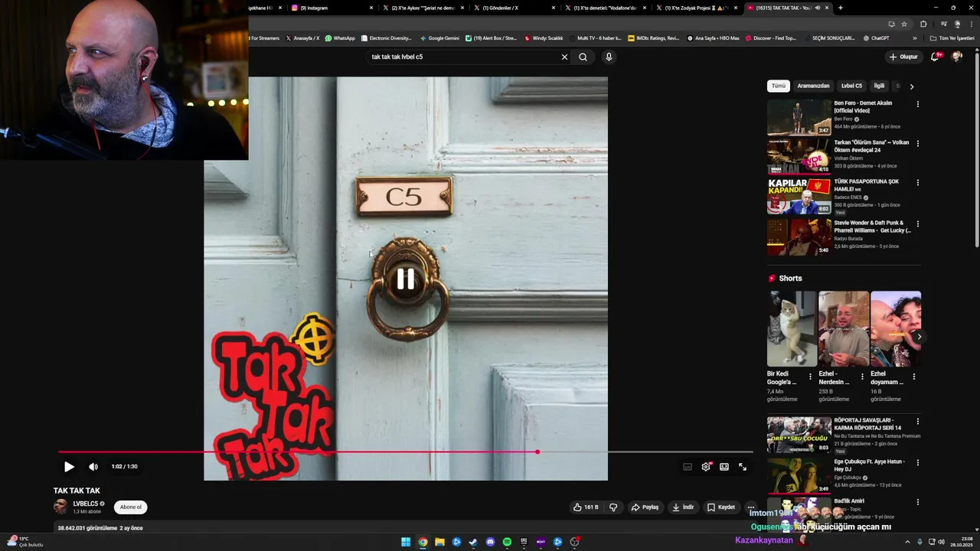The height and width of the screenshot is (551, 980).
Task: Click the İndir download button
Action: point(683,507)
